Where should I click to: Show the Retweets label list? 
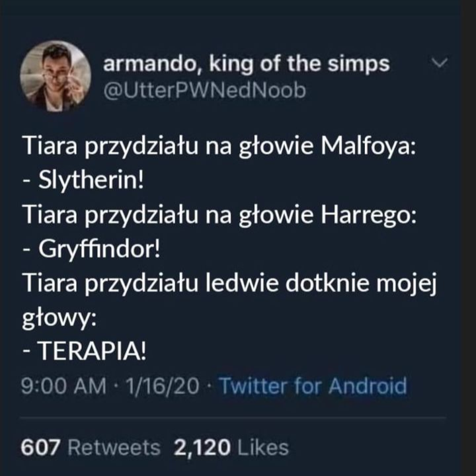point(114,448)
